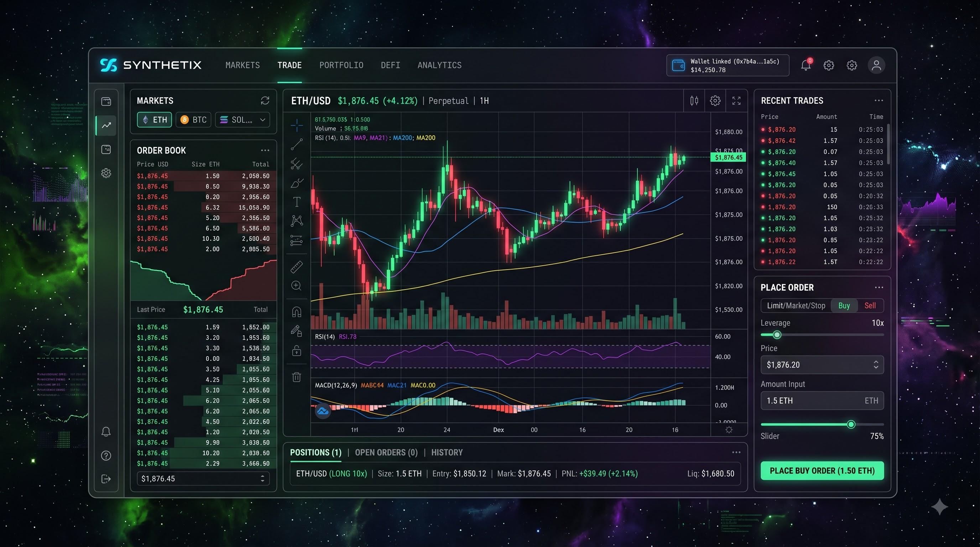Image resolution: width=980 pixels, height=547 pixels.
Task: Expand the SOL market dropdown
Action: point(243,119)
